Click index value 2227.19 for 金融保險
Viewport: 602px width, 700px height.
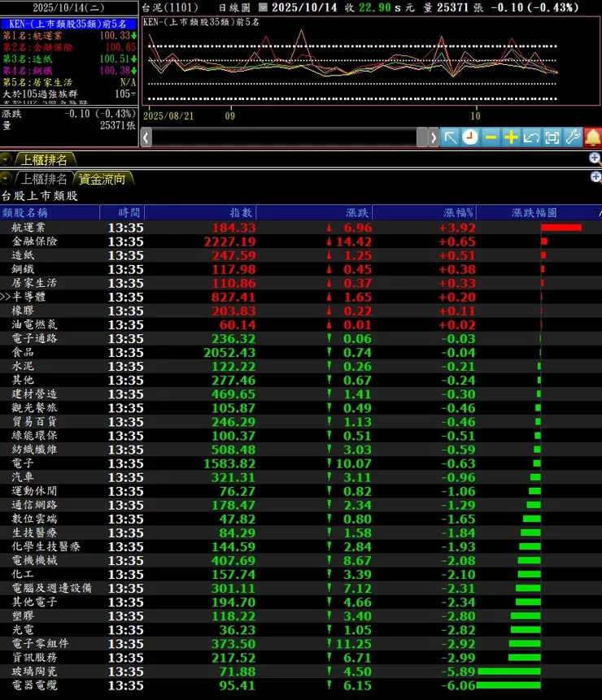click(229, 241)
